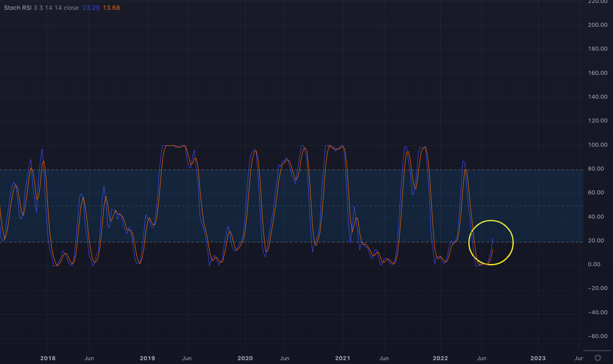The height and width of the screenshot is (364, 613).
Task: Click the 2021 label on time axis
Action: pyautogui.click(x=343, y=358)
